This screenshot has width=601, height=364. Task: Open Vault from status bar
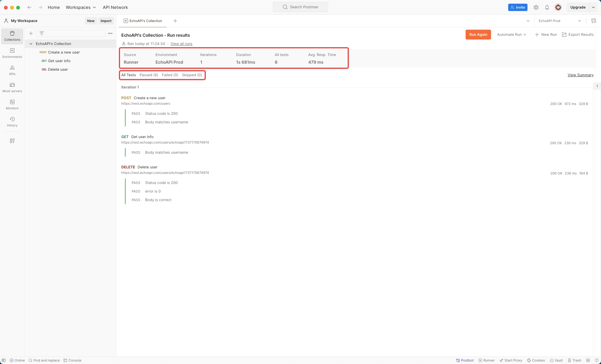pyautogui.click(x=556, y=360)
